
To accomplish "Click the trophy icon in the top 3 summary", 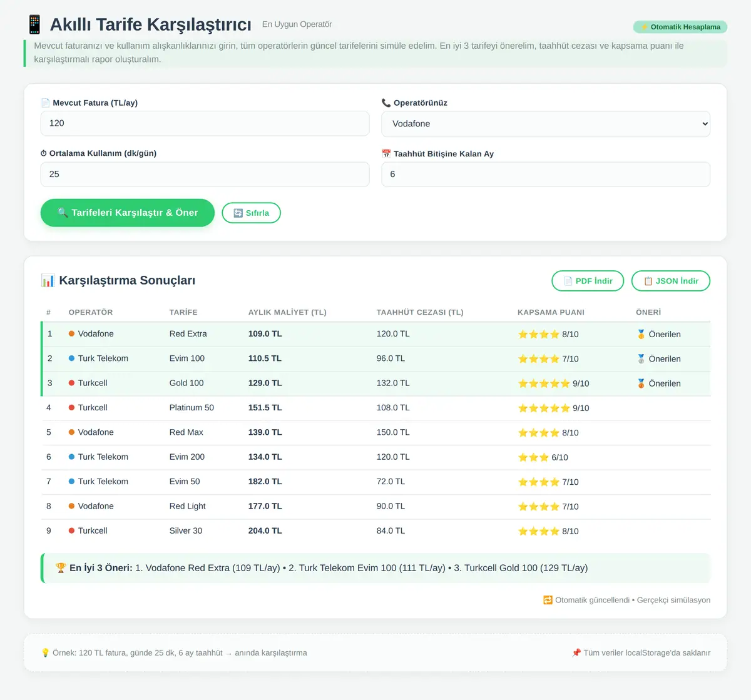I will click(x=61, y=568).
